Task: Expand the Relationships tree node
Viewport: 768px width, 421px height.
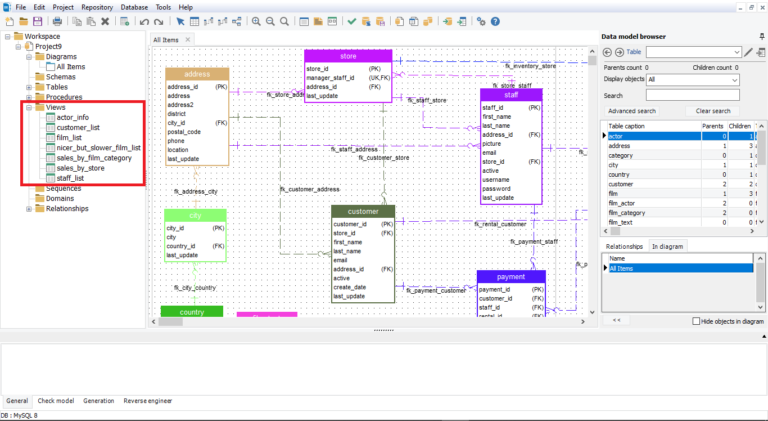Action: click(28, 209)
